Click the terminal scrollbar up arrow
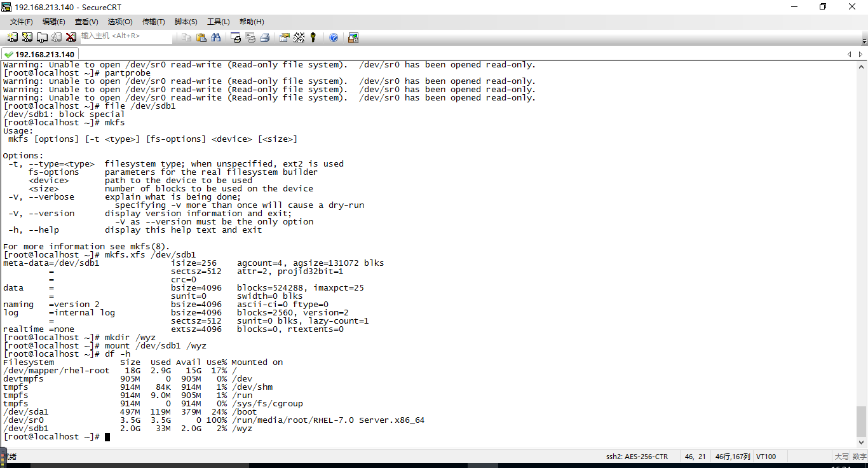The height and width of the screenshot is (468, 868). click(x=862, y=66)
